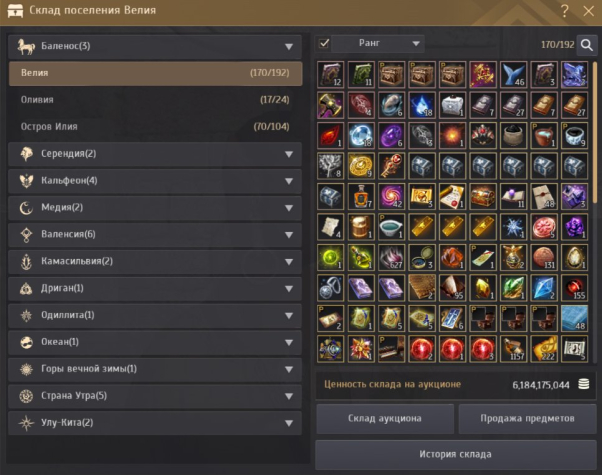
Task: Select the item stack showing 627
Action: 391,257
